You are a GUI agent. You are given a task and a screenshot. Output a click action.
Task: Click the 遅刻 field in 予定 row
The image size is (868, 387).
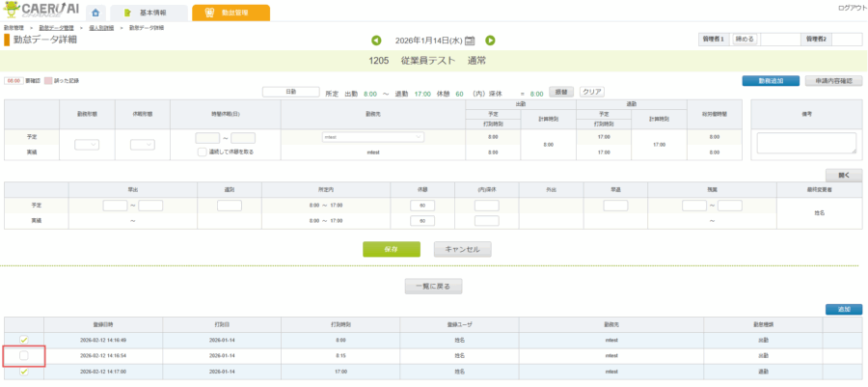click(230, 206)
